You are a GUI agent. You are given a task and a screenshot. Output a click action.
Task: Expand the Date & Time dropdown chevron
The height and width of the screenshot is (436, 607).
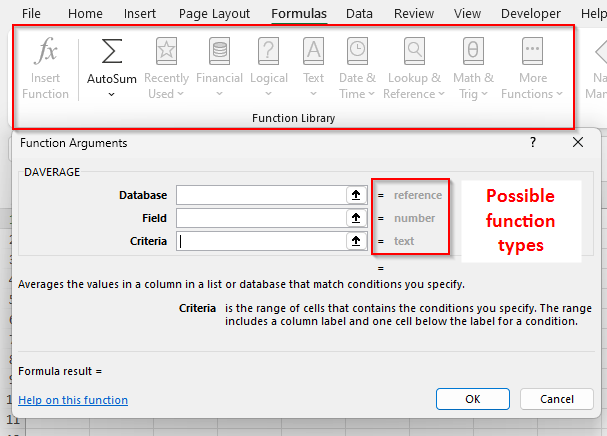click(x=371, y=93)
